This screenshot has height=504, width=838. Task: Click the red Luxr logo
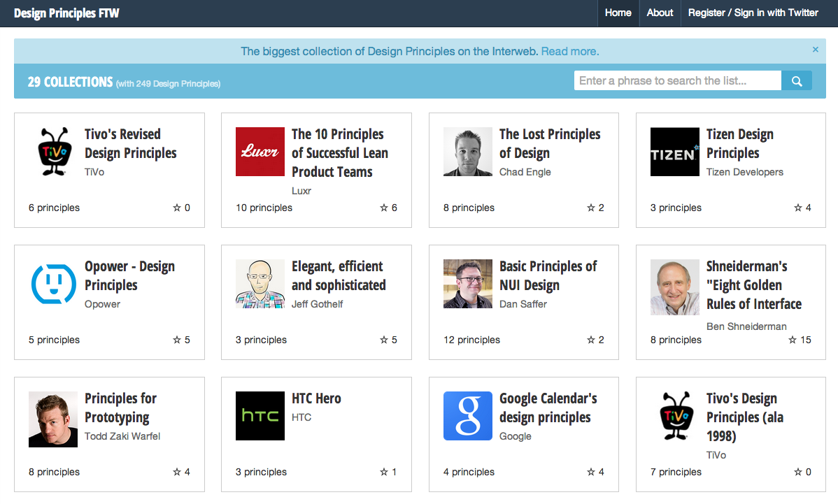(x=260, y=152)
